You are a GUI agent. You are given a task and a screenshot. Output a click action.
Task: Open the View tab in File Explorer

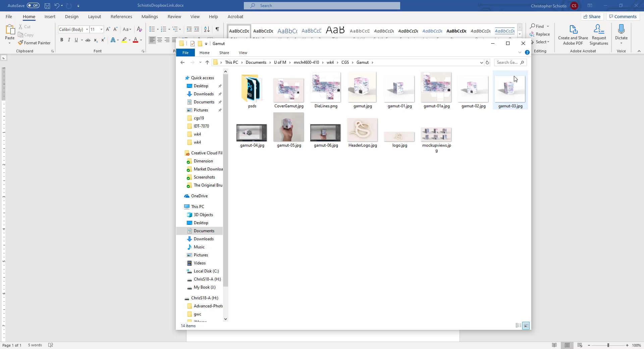coord(243,53)
